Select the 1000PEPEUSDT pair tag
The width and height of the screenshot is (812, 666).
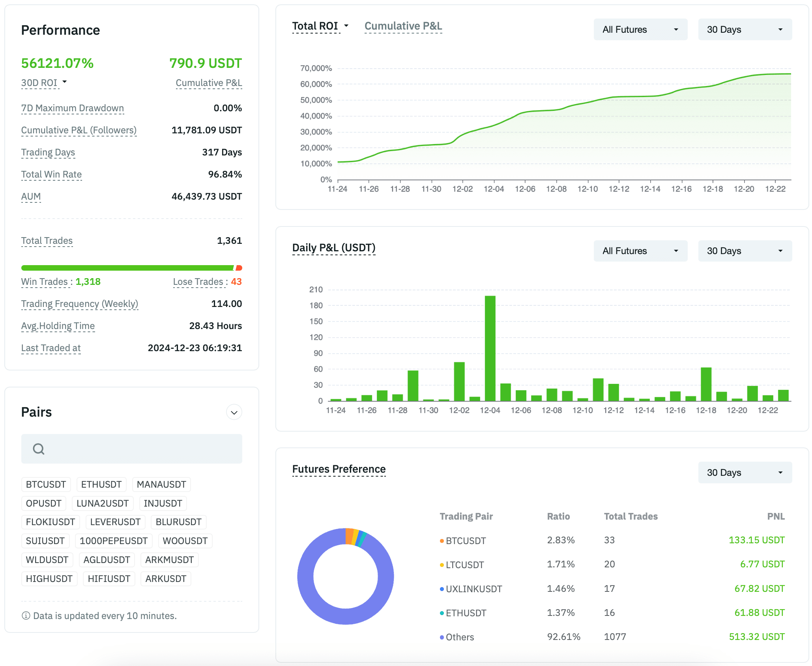[114, 541]
